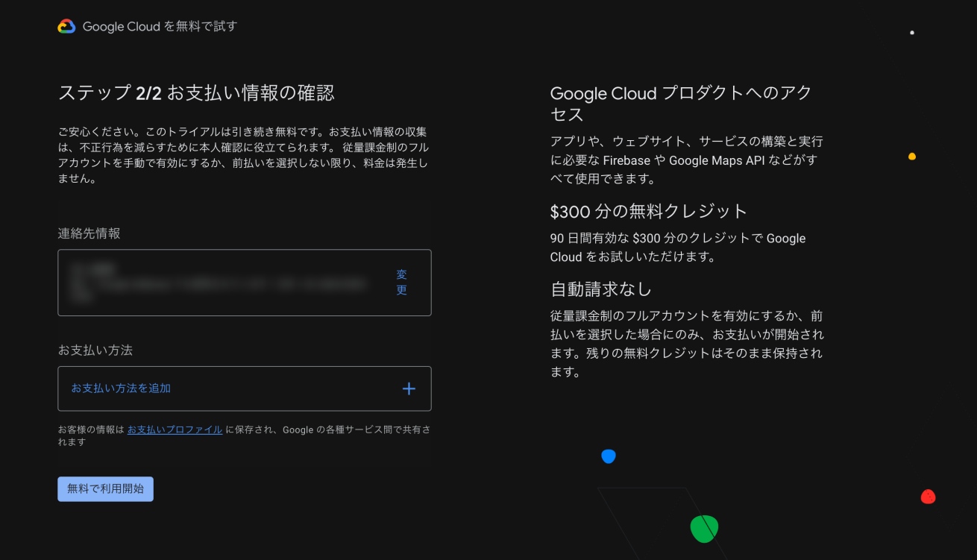Click the 自動請求なし heading
Viewport: 977px width, 560px height.
(600, 289)
